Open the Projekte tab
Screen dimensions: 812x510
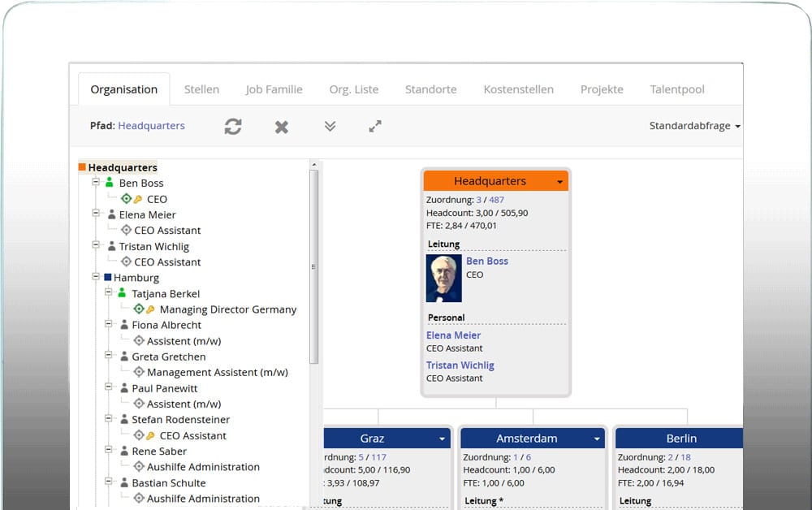point(602,89)
